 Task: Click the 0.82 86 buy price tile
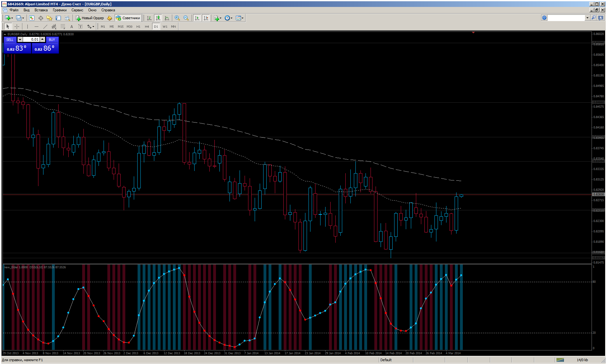pyautogui.click(x=45, y=48)
